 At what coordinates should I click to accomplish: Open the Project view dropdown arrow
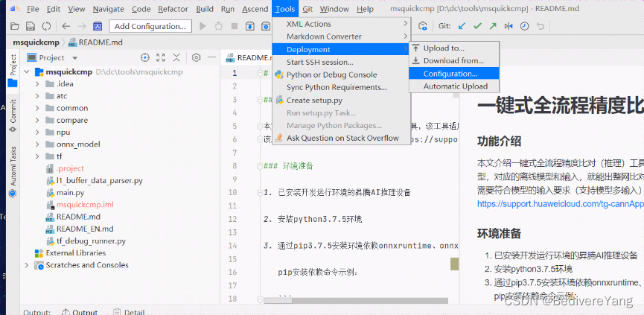pos(74,58)
